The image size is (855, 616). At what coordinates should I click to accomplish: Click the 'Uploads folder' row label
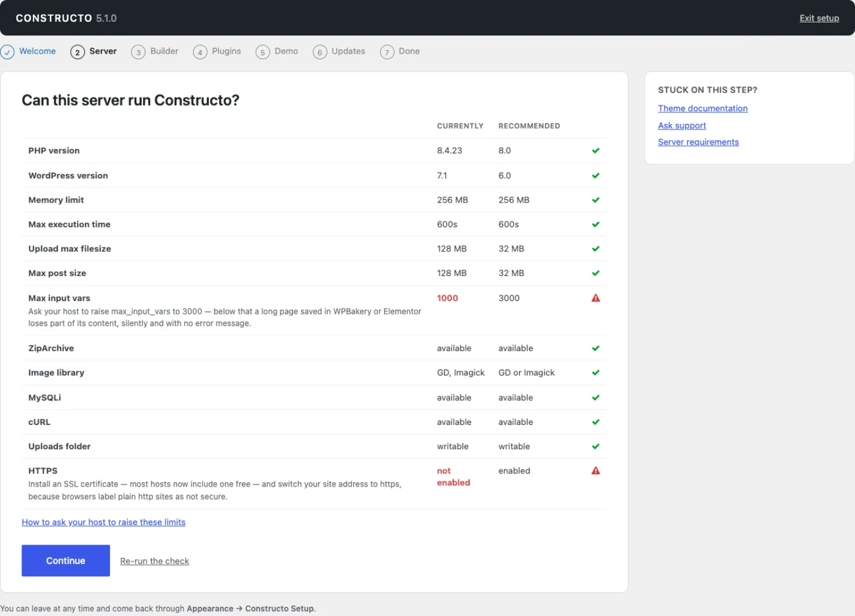click(x=59, y=447)
